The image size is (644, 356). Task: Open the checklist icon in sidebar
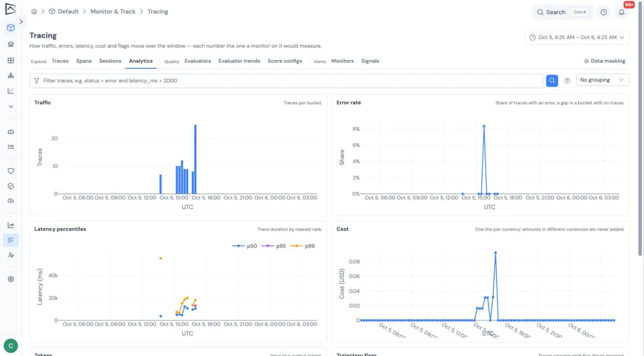(11, 147)
